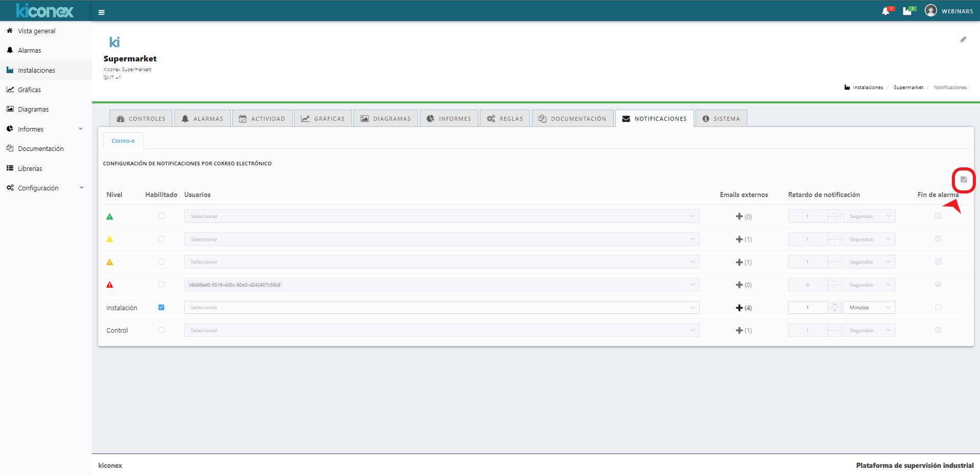Open the alarm bell notifications in header
Viewport: 980px width, 475px height.
click(886, 11)
